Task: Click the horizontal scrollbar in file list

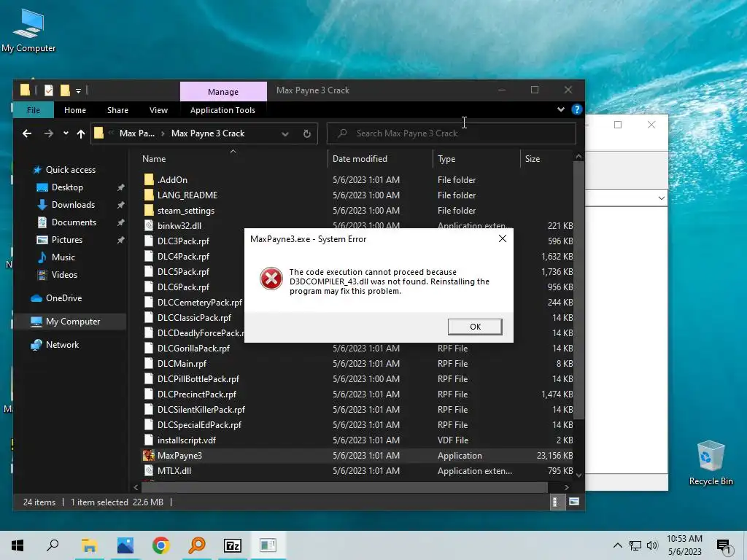Action: coord(344,487)
